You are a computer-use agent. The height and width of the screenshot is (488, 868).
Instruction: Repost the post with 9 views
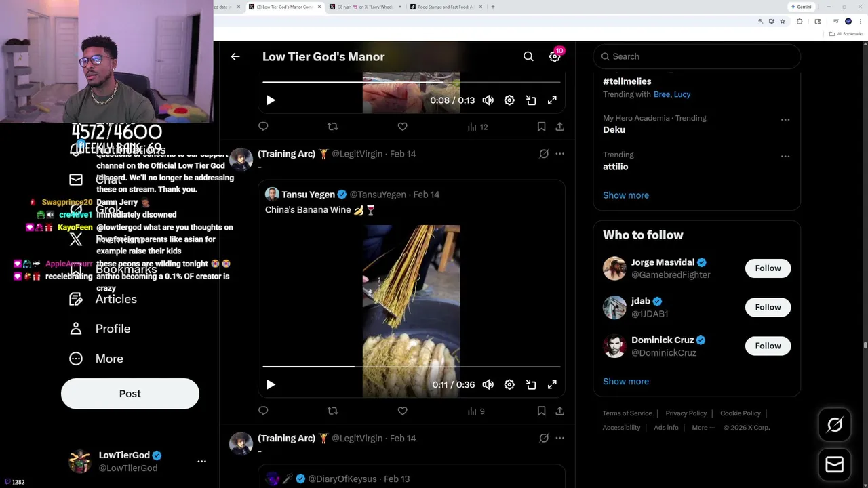click(x=332, y=411)
